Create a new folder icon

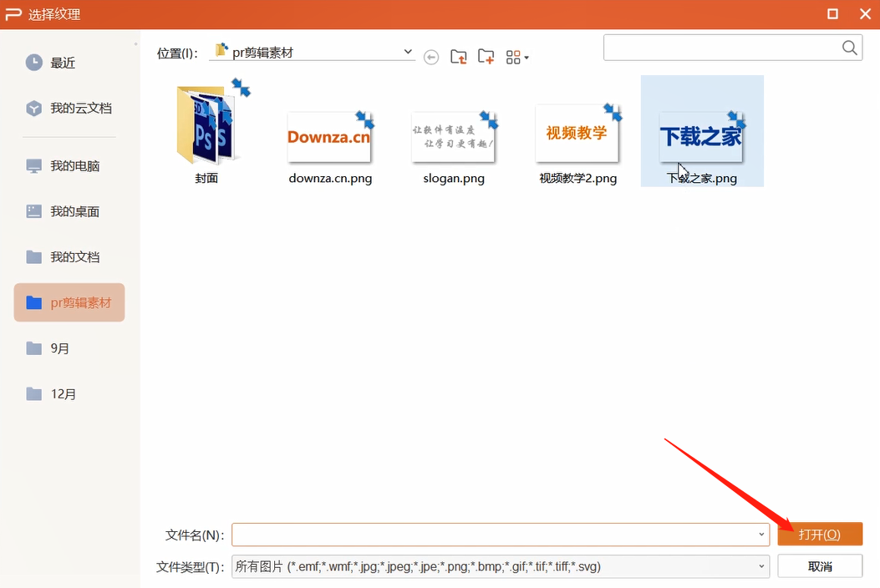486,57
